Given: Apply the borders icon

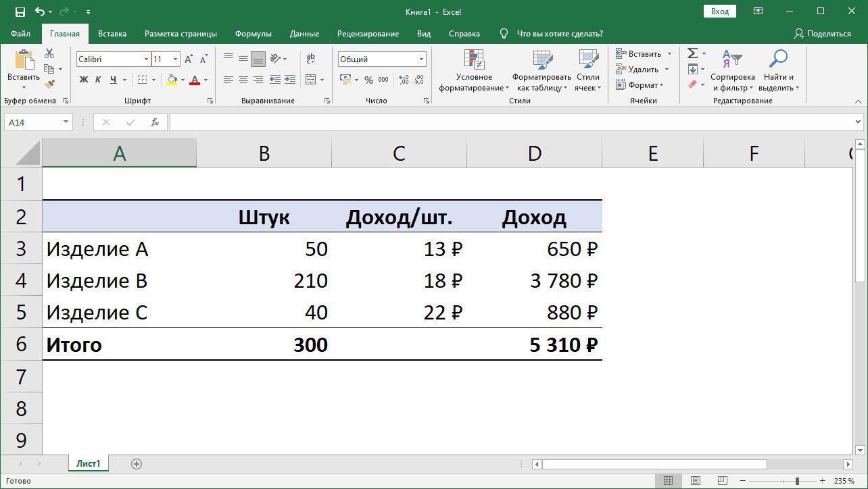Looking at the screenshot, I should click(x=142, y=80).
